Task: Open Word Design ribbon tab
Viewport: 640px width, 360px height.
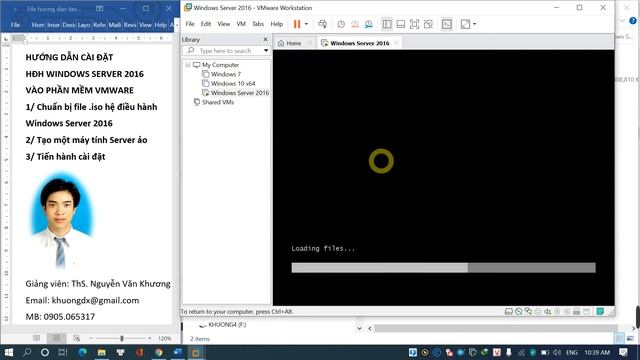Action: [69, 25]
